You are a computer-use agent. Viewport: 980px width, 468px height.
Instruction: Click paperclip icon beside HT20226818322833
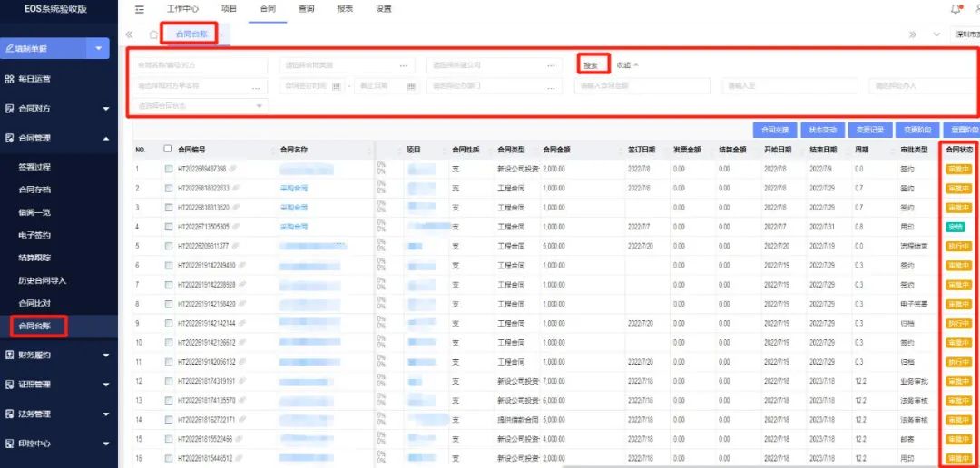[x=236, y=188]
